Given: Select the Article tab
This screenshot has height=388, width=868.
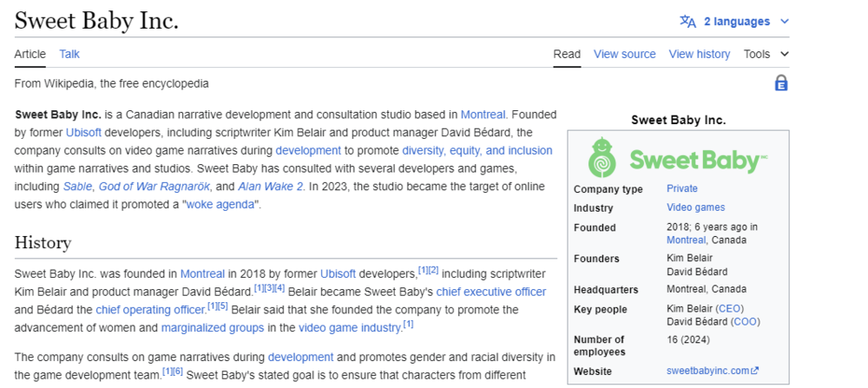Looking at the screenshot, I should pos(30,54).
